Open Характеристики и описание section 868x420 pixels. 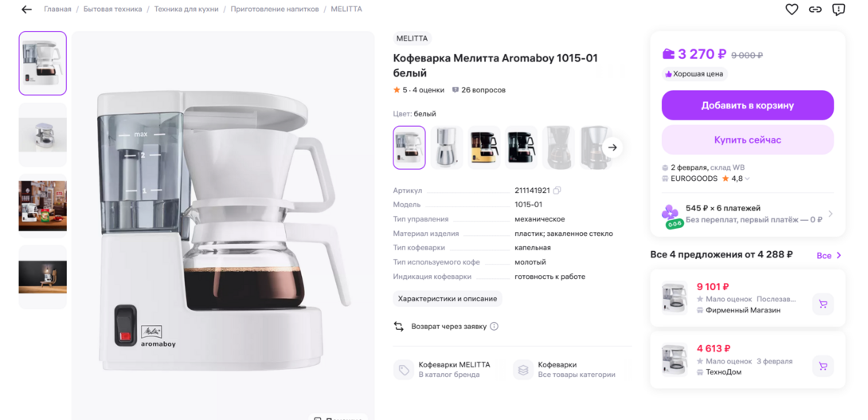[x=448, y=299]
